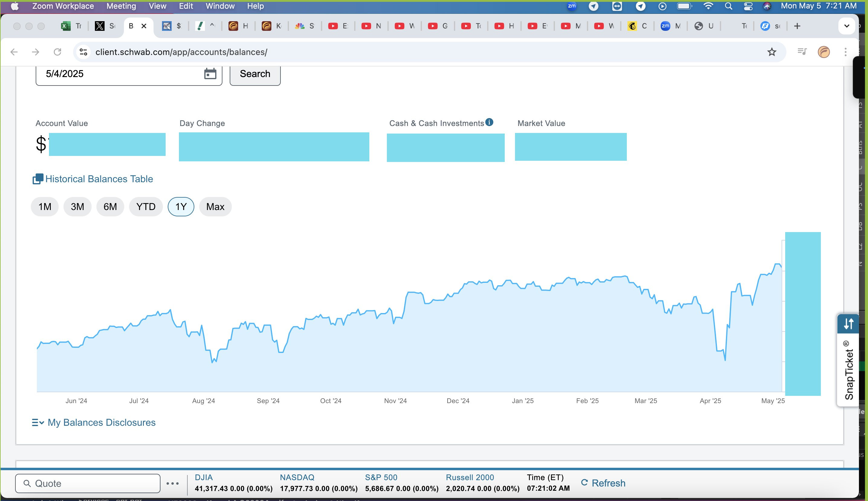Viewport: 868px width, 501px height.
Task: Open the calendar date picker icon
Action: (210, 74)
